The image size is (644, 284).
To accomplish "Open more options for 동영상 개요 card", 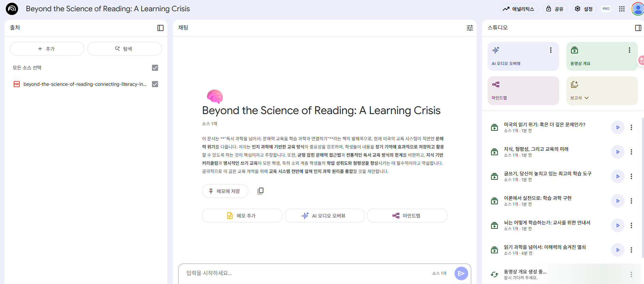I will [629, 50].
